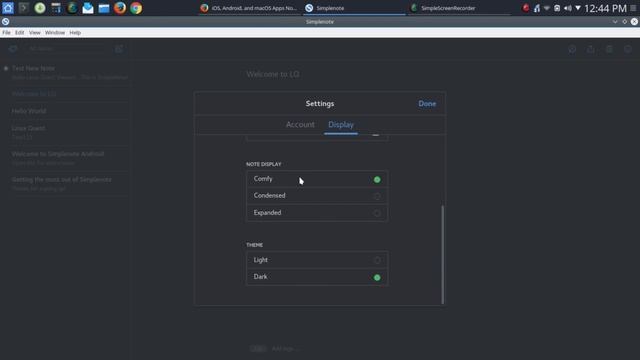Launch the globe web browser icon

click(72, 8)
